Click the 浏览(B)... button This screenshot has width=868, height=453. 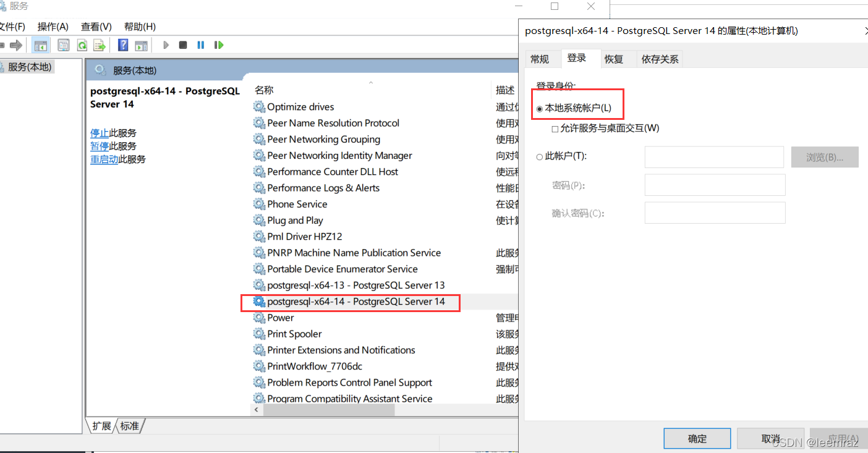825,157
